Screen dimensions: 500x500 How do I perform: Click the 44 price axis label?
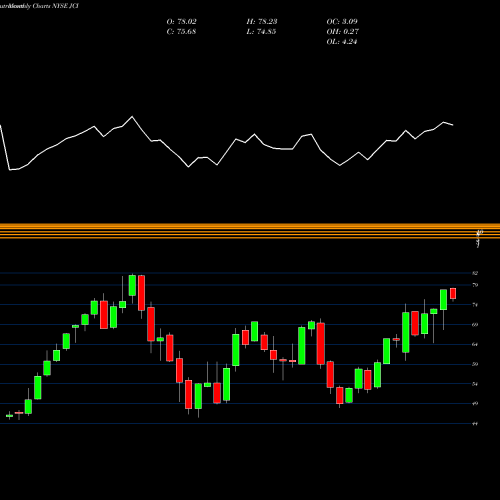(475, 424)
